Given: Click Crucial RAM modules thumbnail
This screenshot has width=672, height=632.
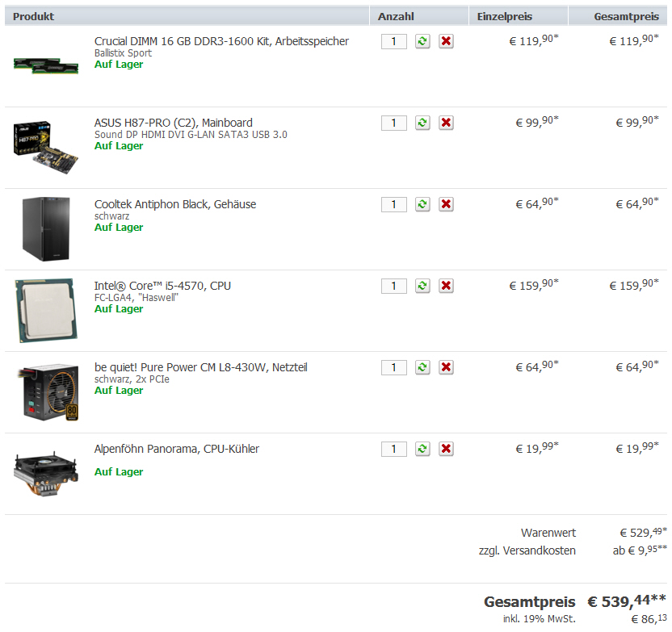Looking at the screenshot, I should pyautogui.click(x=46, y=65).
